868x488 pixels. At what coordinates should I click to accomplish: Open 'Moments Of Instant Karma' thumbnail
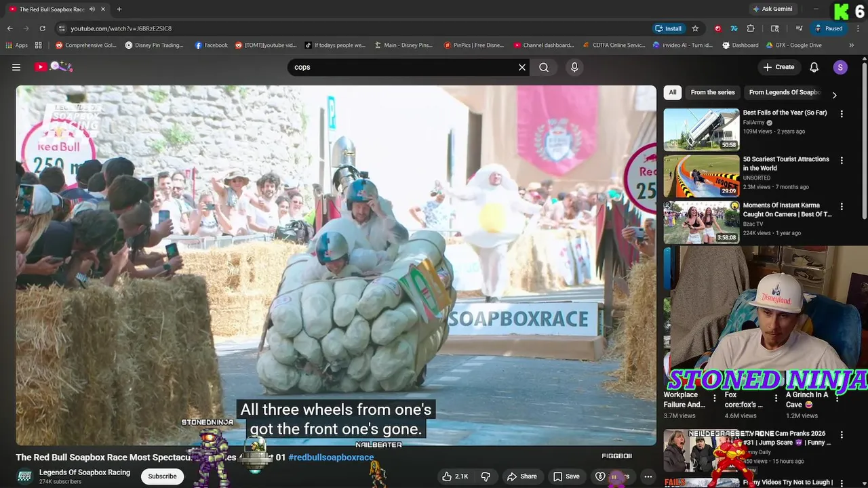(x=701, y=222)
